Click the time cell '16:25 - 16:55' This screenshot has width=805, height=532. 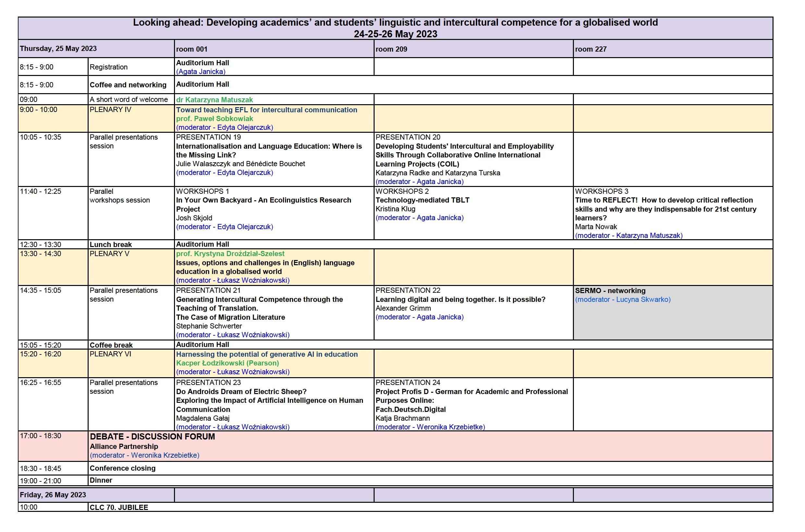53,404
